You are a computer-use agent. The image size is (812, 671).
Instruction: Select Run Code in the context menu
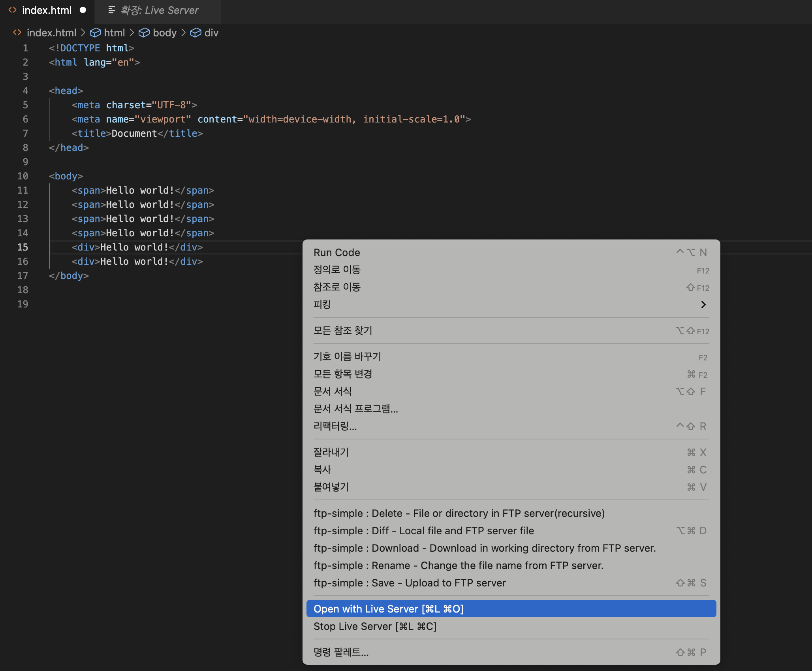[x=336, y=253]
